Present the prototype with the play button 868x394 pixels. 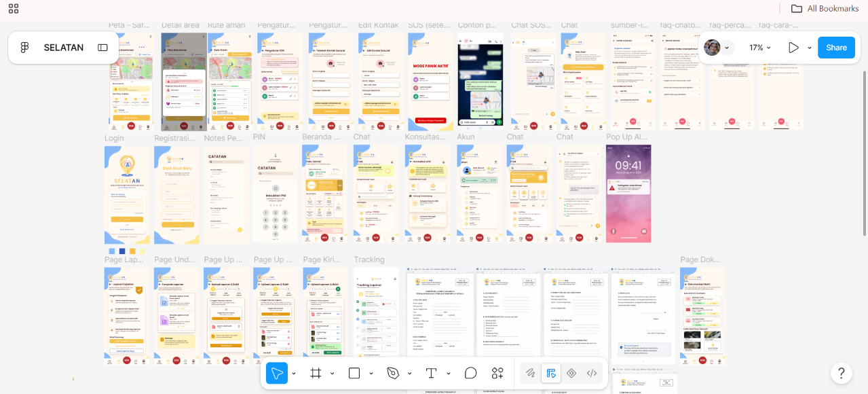coord(793,48)
